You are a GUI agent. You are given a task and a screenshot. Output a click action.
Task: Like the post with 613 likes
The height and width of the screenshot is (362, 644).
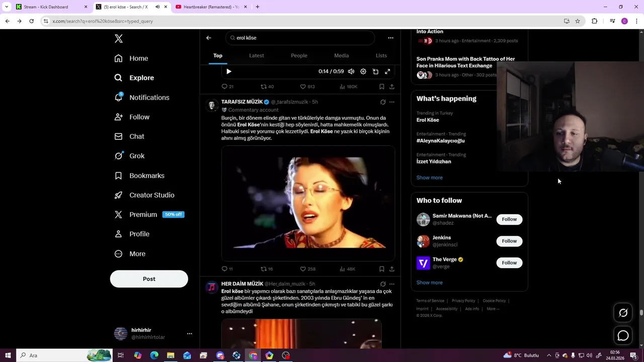[x=307, y=86]
